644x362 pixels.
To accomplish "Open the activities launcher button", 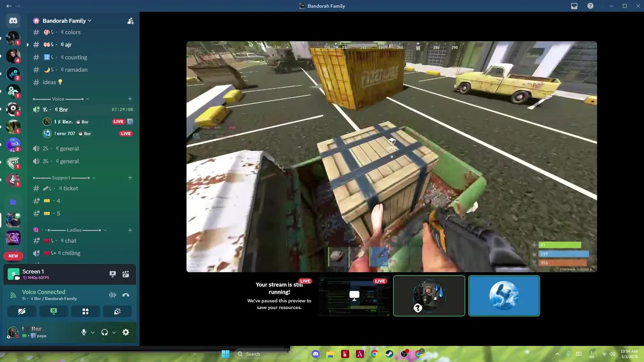I will (86, 311).
